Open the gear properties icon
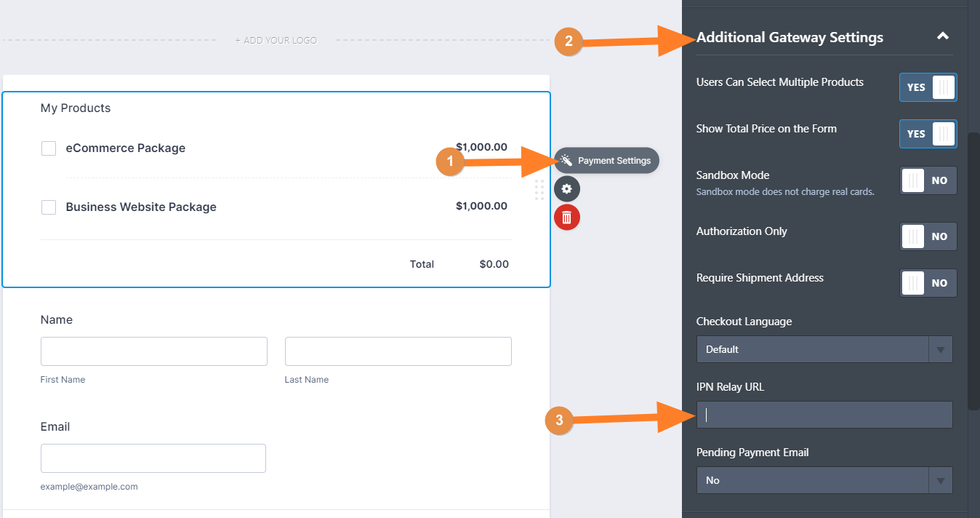This screenshot has width=980, height=518. pyautogui.click(x=567, y=189)
